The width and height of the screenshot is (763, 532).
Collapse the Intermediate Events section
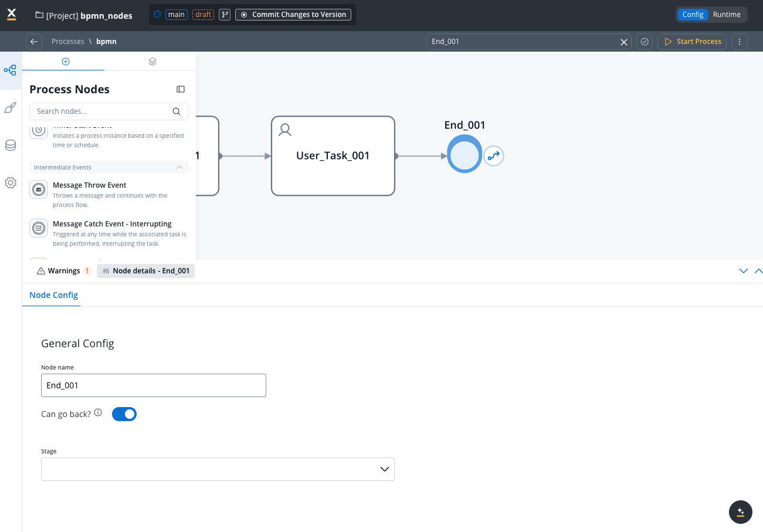179,168
